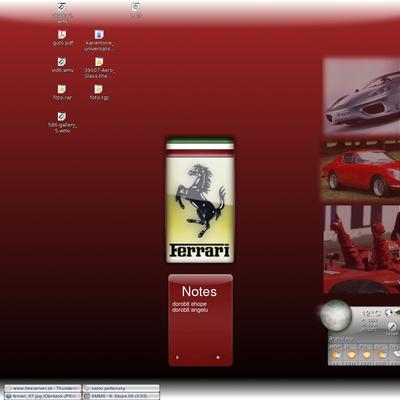Open the red classic Ferrari photo thumbnail
Image resolution: width=400 pixels, height=400 pixels.
(x=361, y=171)
